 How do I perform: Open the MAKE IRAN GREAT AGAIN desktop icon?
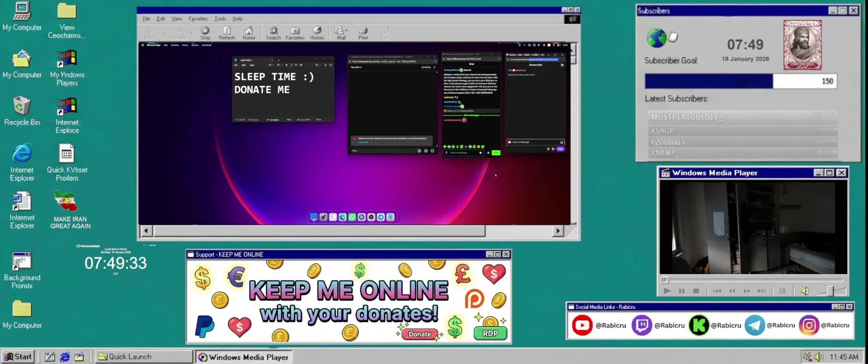(70, 209)
